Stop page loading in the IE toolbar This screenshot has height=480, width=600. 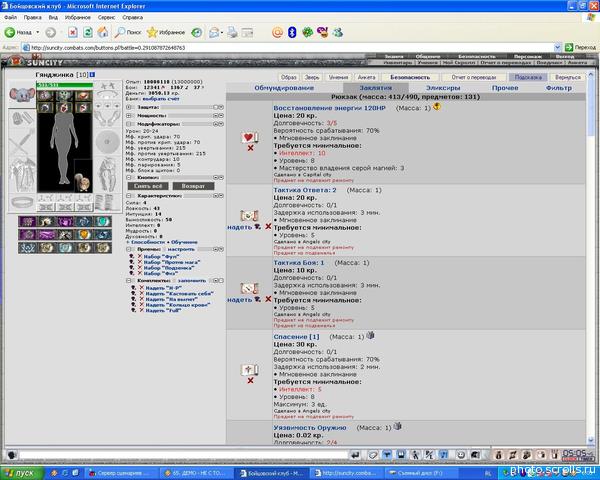tap(73, 33)
